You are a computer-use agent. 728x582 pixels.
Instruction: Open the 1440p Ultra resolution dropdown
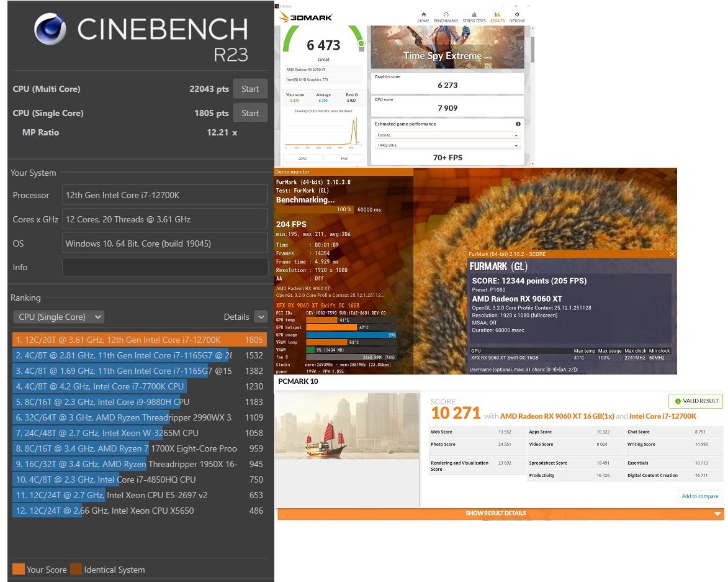(x=447, y=145)
